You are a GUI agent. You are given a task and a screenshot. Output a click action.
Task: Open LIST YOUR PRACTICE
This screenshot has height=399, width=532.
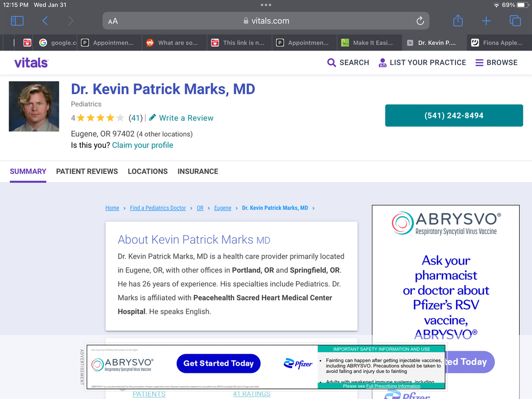tap(422, 62)
